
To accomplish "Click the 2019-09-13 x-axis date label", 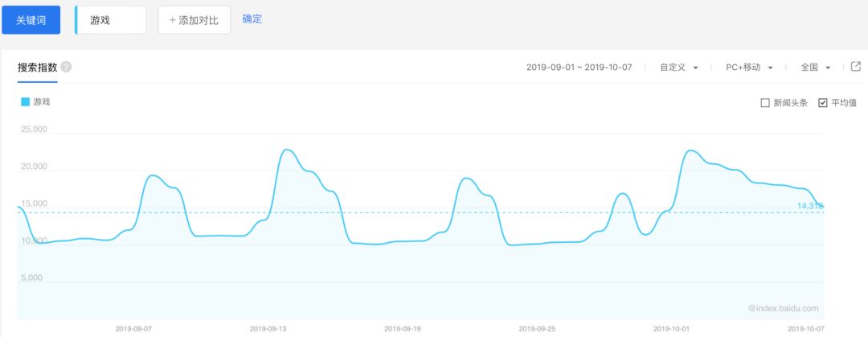I will [x=269, y=329].
